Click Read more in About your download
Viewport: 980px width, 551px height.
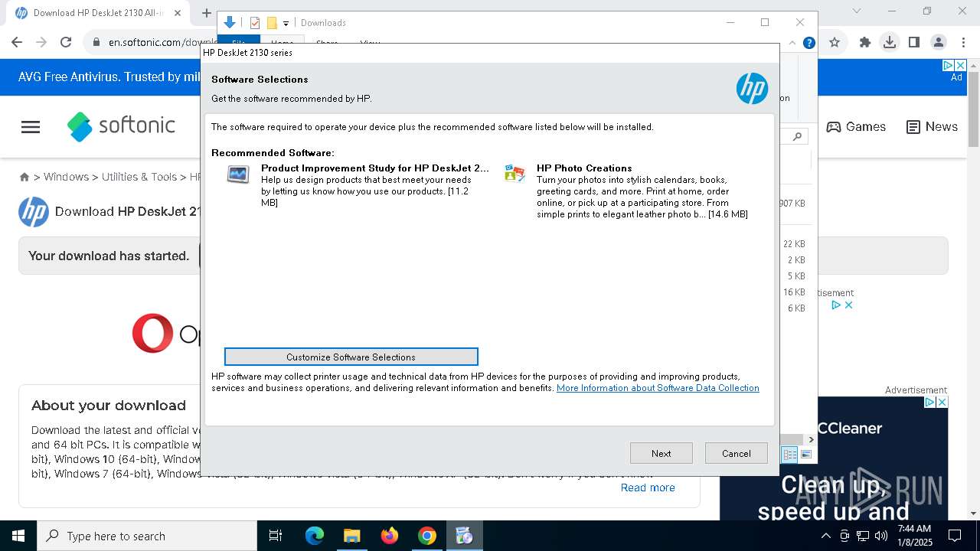pyautogui.click(x=648, y=487)
